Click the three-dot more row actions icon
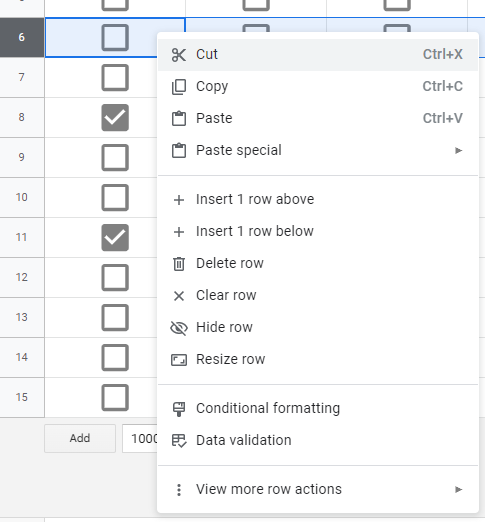 click(x=179, y=490)
